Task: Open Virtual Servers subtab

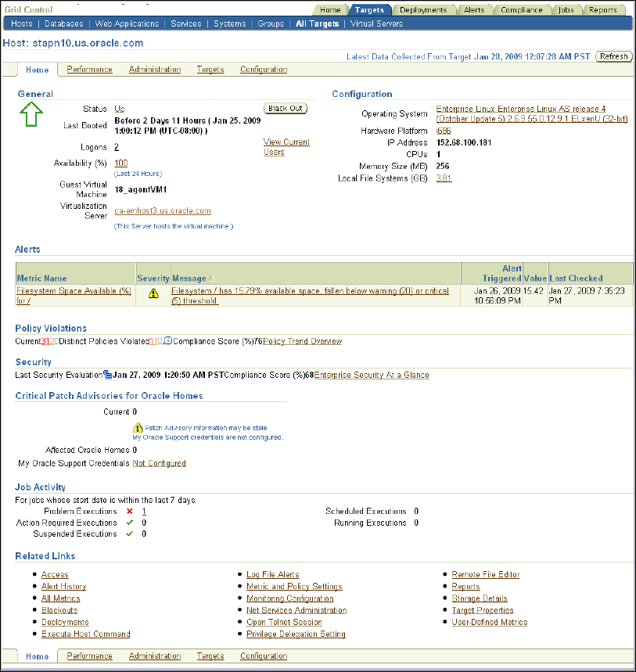Action: (376, 23)
